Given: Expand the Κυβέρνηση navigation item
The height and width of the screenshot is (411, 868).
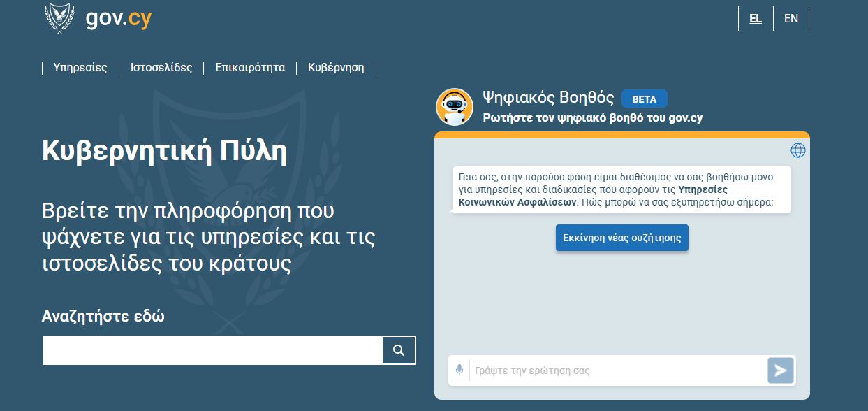Looking at the screenshot, I should point(336,68).
